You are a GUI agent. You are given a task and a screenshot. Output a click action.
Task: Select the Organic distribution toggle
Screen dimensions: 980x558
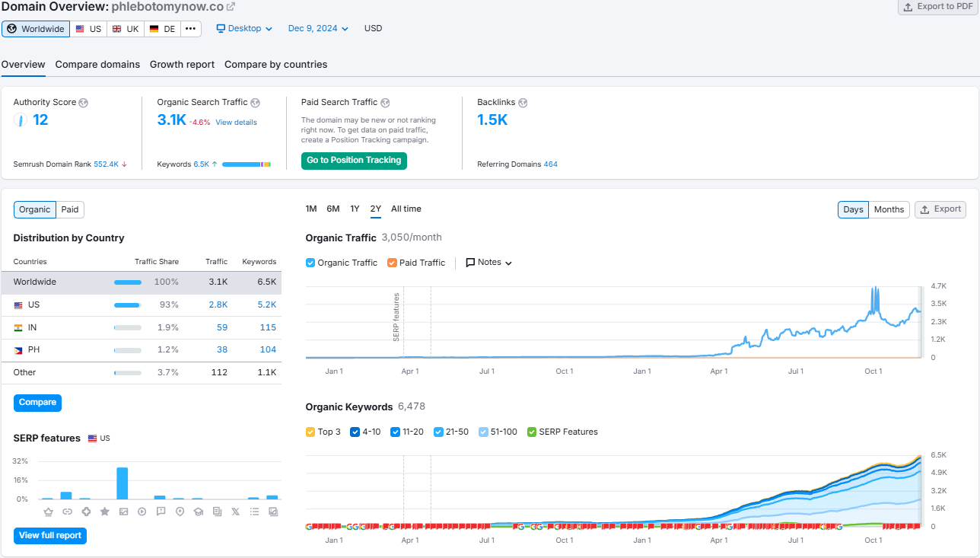point(35,209)
